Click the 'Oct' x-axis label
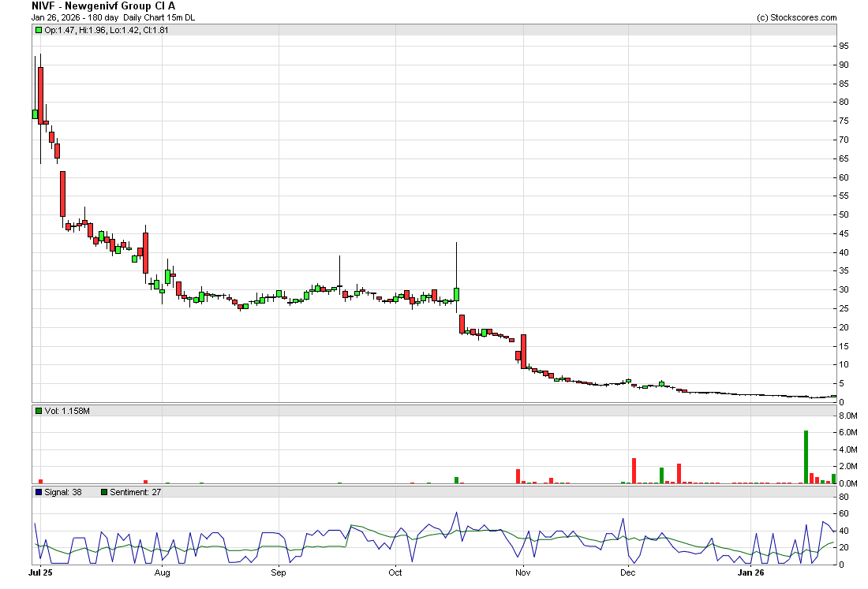Screen dimensions: 868x589 coord(395,572)
